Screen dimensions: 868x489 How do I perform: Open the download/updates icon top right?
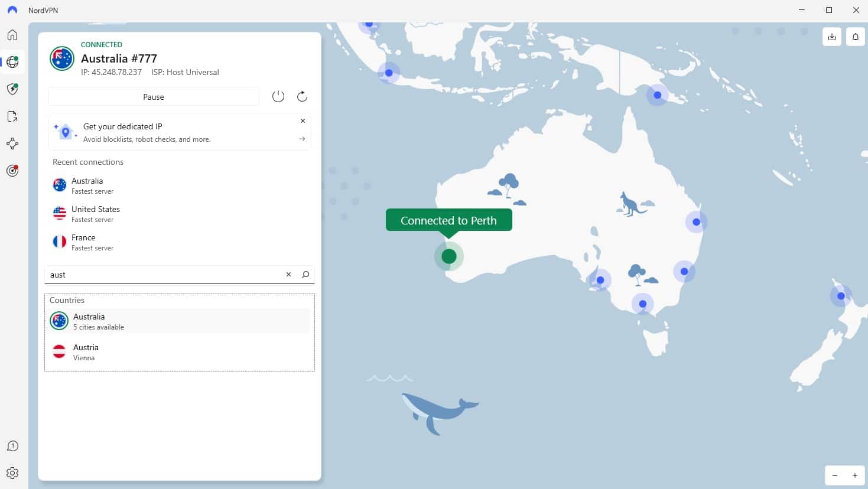[x=831, y=37]
